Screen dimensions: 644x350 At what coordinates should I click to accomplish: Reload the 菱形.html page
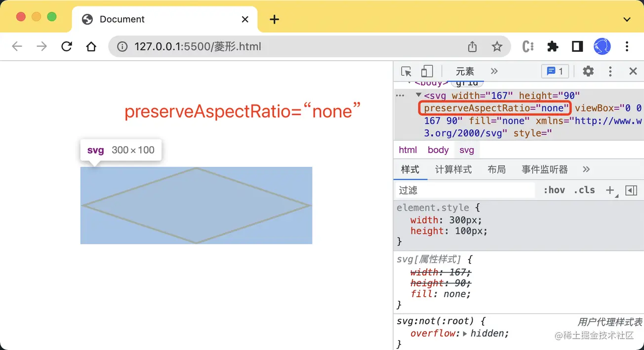(67, 46)
